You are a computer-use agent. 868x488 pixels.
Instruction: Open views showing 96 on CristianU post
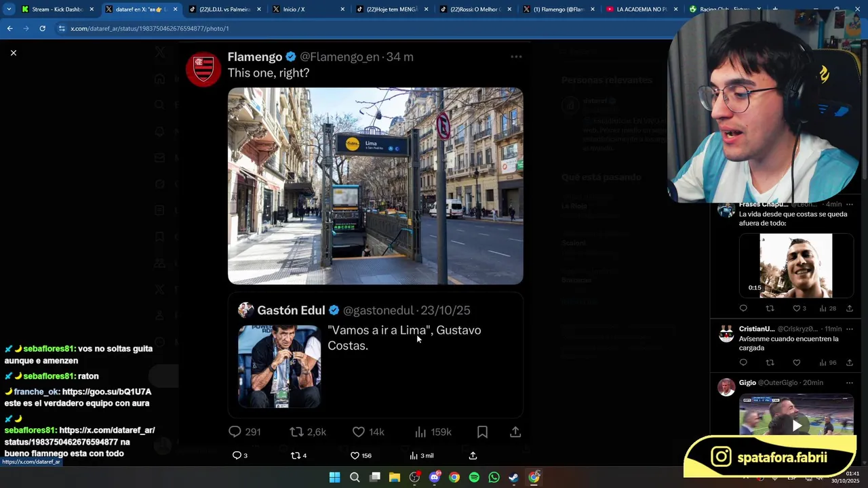point(827,363)
